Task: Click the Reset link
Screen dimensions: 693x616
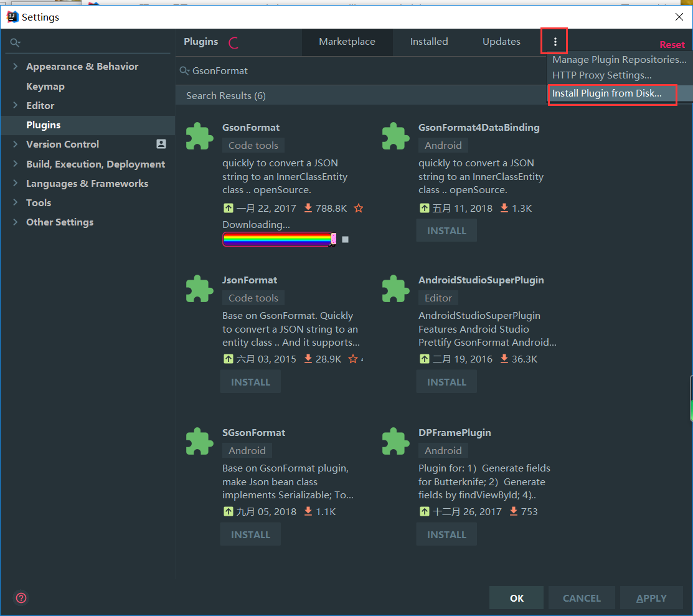Action: coord(672,45)
